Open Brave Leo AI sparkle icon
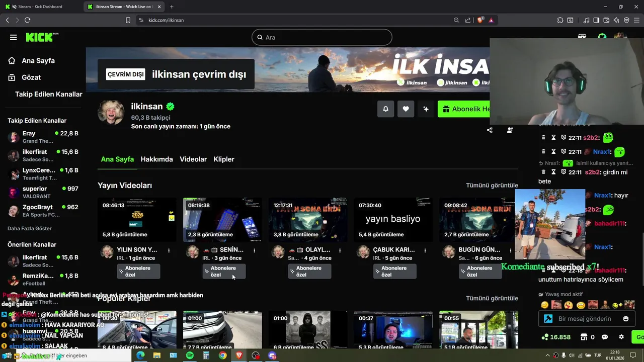The width and height of the screenshot is (644, 362). pos(616,20)
